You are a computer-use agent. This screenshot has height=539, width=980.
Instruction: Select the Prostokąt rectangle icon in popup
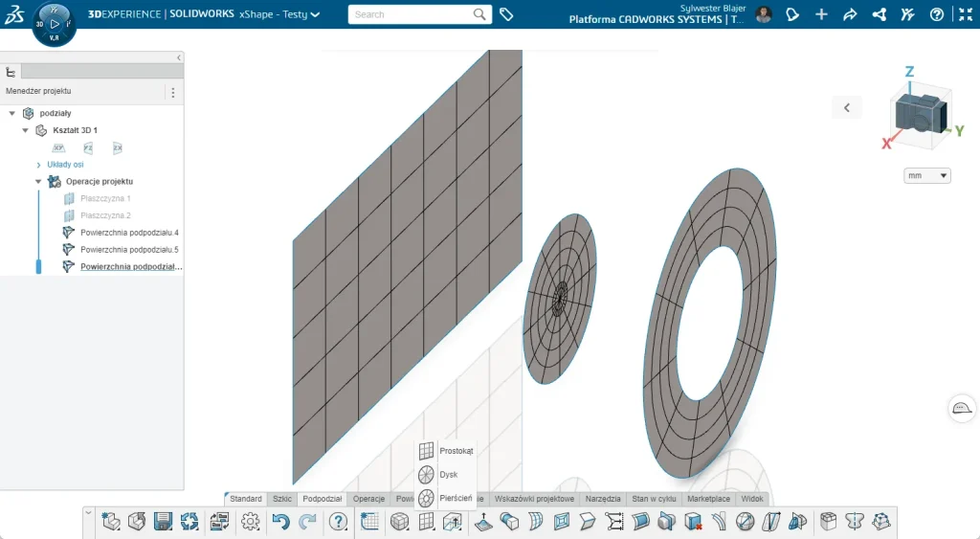coord(426,450)
